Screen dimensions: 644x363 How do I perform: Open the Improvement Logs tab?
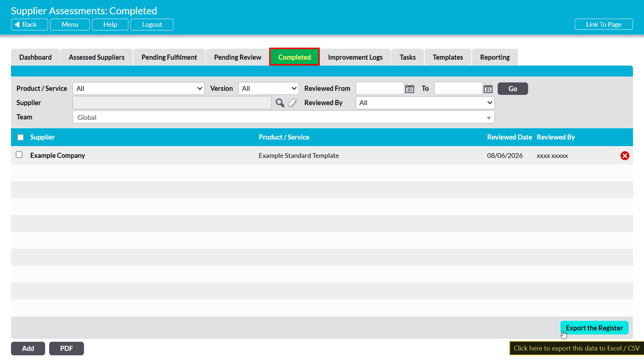[x=355, y=57]
